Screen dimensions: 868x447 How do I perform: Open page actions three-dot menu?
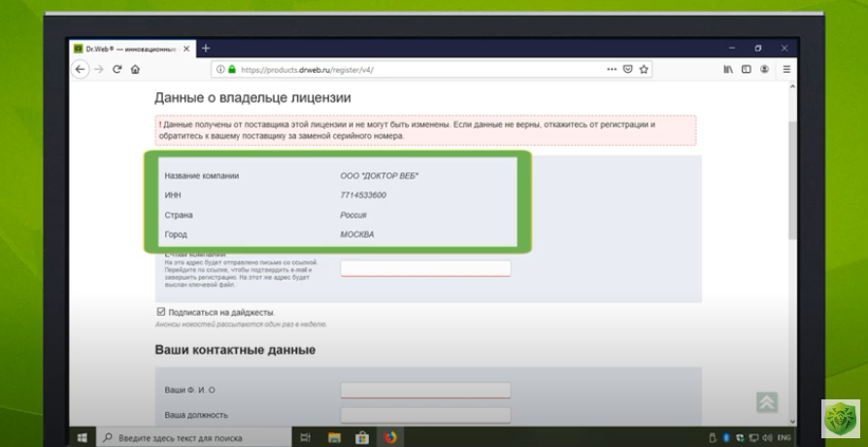611,69
